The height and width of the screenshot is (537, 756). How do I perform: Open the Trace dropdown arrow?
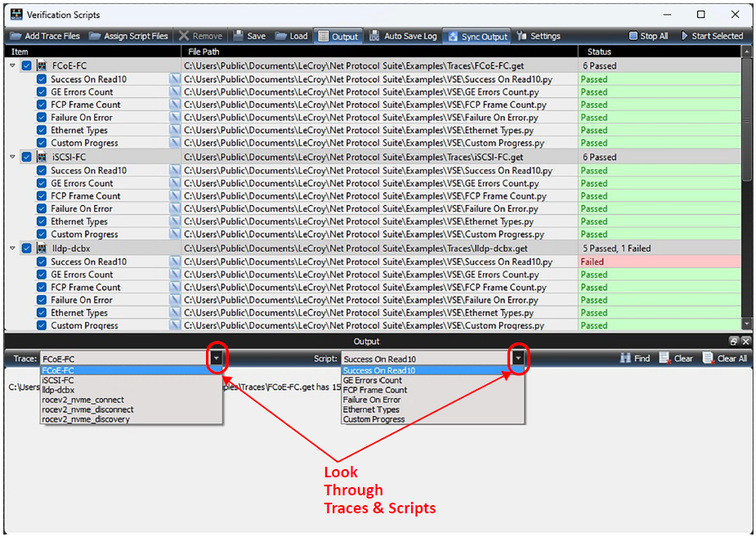click(217, 358)
